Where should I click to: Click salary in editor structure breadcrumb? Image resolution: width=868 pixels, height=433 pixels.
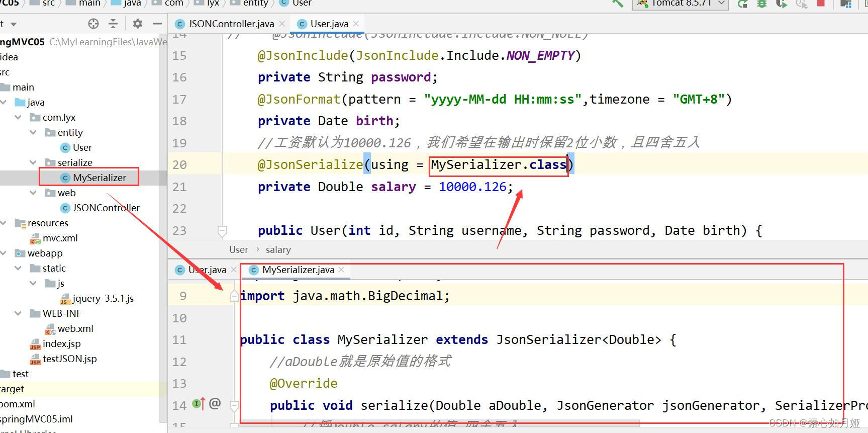[x=278, y=250]
